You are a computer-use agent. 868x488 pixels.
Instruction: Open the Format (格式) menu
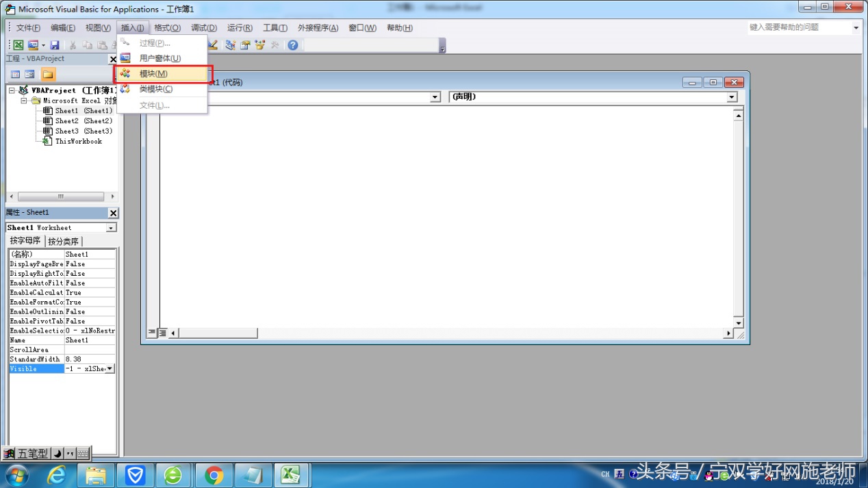click(167, 28)
